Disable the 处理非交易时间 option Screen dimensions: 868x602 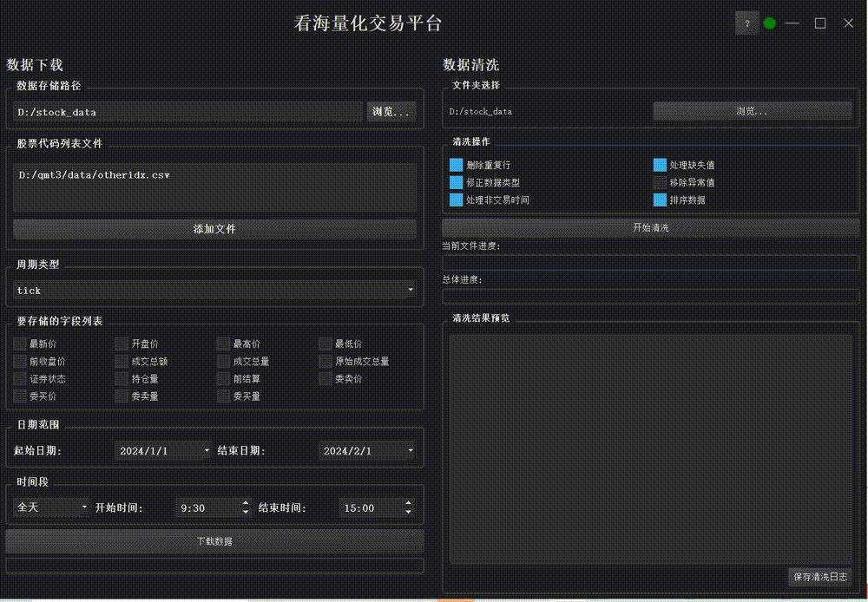point(457,200)
